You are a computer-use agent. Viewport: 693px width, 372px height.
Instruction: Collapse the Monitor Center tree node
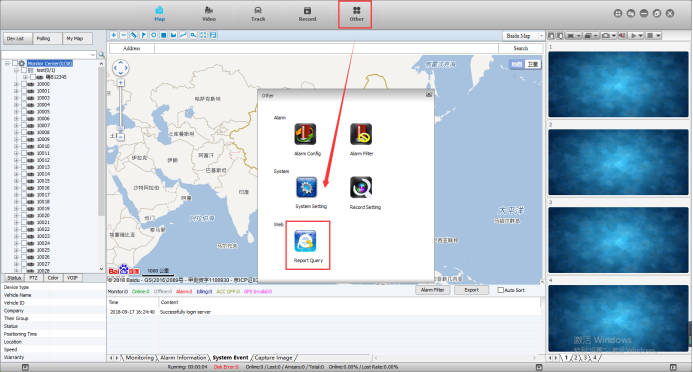(7, 64)
